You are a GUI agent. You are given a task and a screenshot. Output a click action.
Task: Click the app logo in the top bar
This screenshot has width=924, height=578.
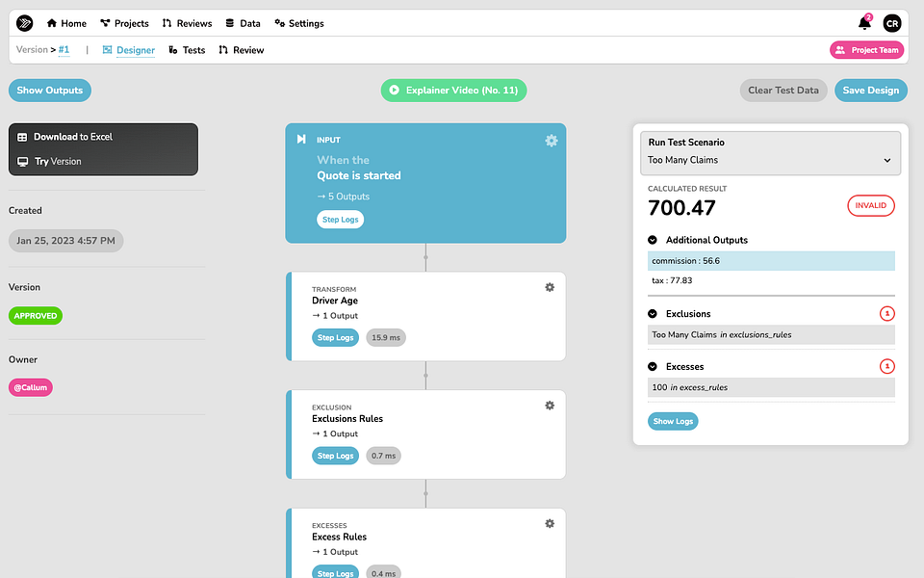coord(24,23)
